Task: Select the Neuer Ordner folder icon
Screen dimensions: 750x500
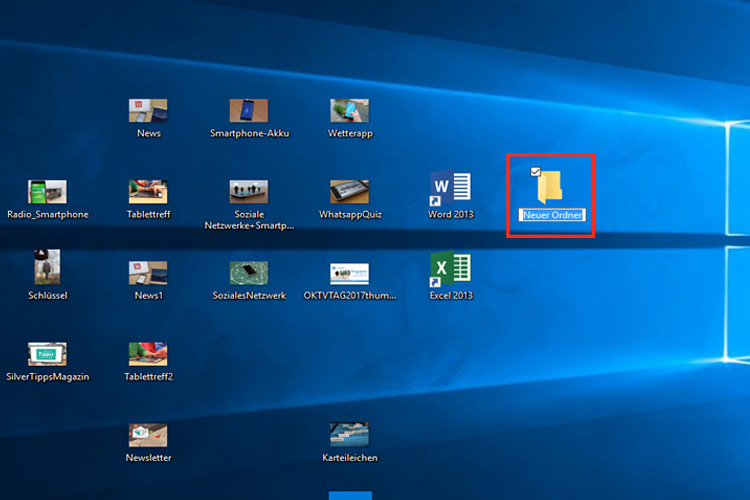Action: [x=550, y=187]
